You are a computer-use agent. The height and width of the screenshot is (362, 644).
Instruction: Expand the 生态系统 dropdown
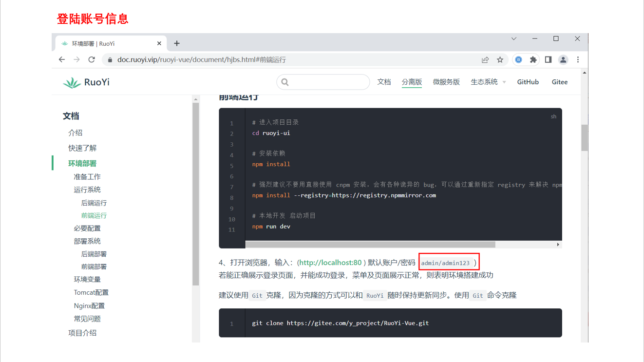pyautogui.click(x=488, y=82)
